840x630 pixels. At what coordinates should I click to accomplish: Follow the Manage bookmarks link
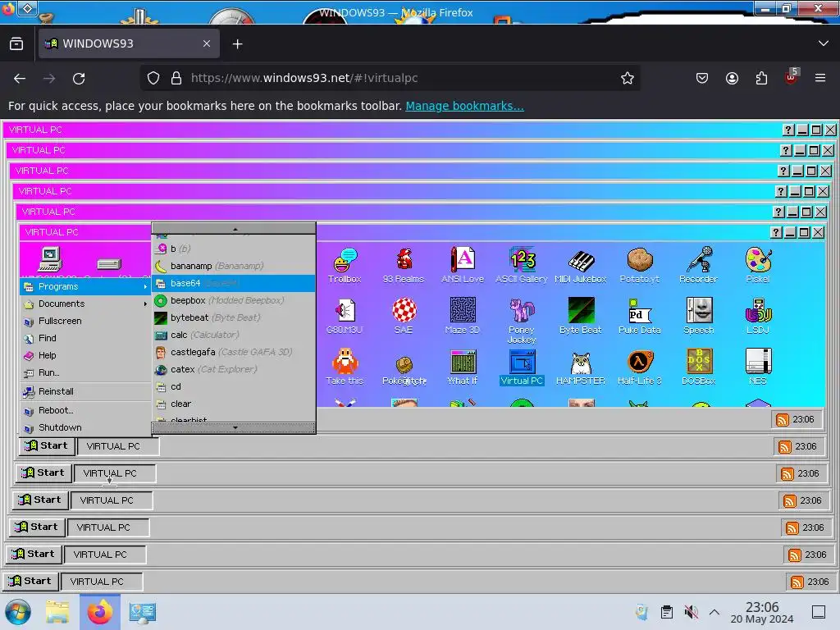464,106
